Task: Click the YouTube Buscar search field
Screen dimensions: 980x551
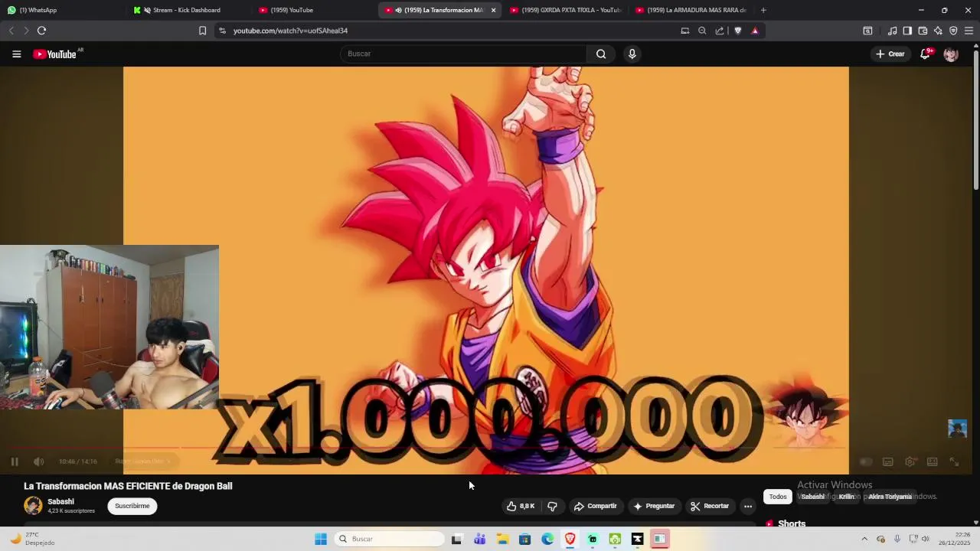Action: tap(463, 54)
